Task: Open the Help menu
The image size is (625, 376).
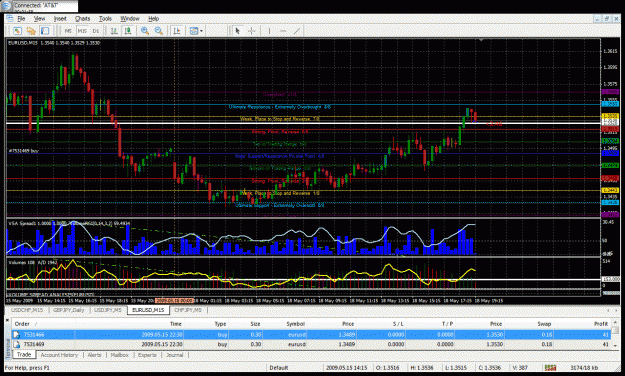Action: coord(153,18)
